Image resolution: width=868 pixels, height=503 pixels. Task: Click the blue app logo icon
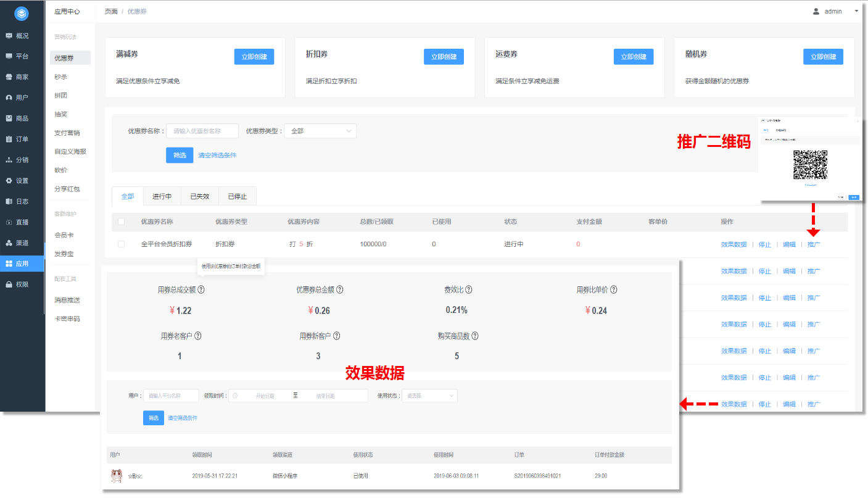tap(22, 13)
